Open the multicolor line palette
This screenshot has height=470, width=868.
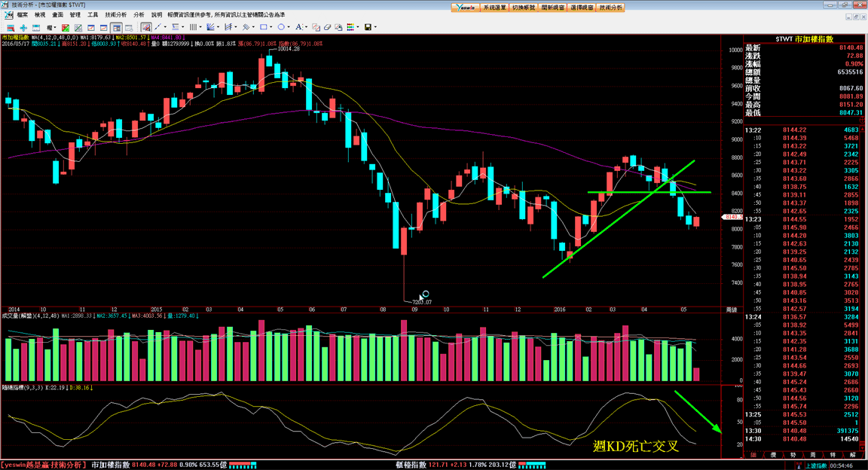(350, 27)
